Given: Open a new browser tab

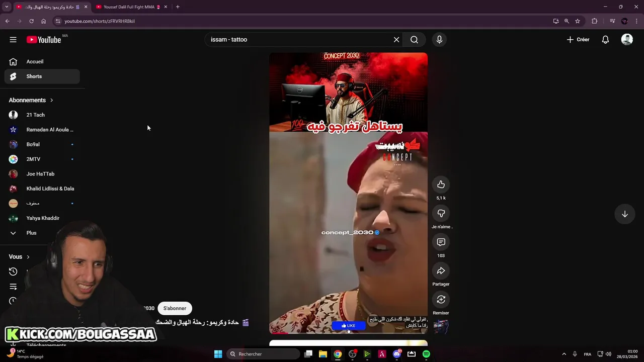Looking at the screenshot, I should (x=178, y=7).
